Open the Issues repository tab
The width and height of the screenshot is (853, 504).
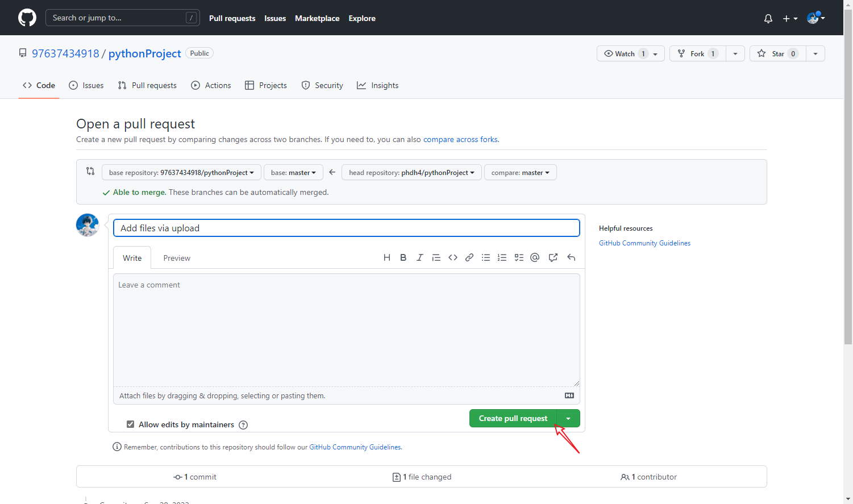click(x=86, y=85)
